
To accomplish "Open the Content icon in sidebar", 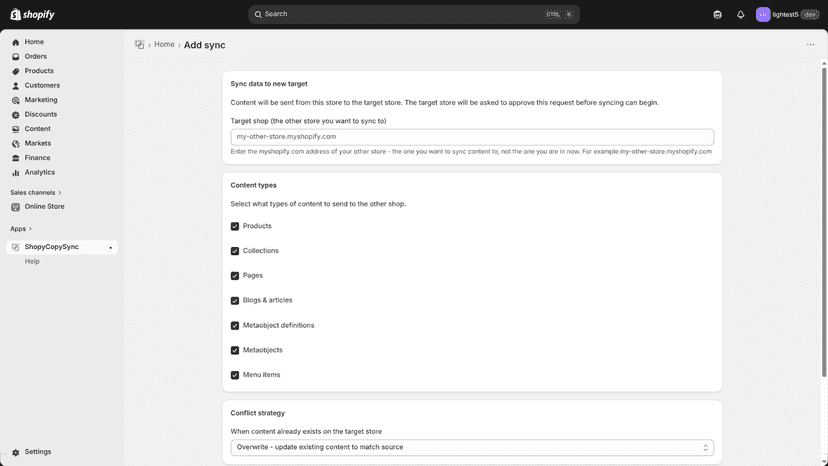I will coord(15,129).
